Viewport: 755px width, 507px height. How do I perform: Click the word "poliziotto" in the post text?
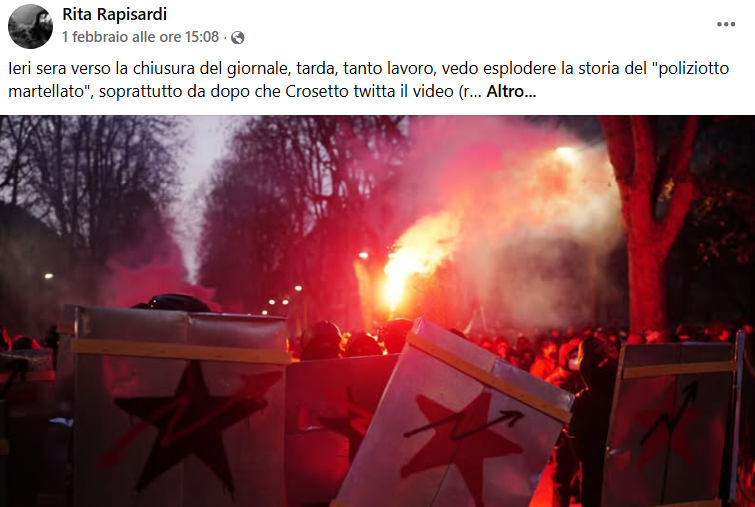tap(693, 68)
